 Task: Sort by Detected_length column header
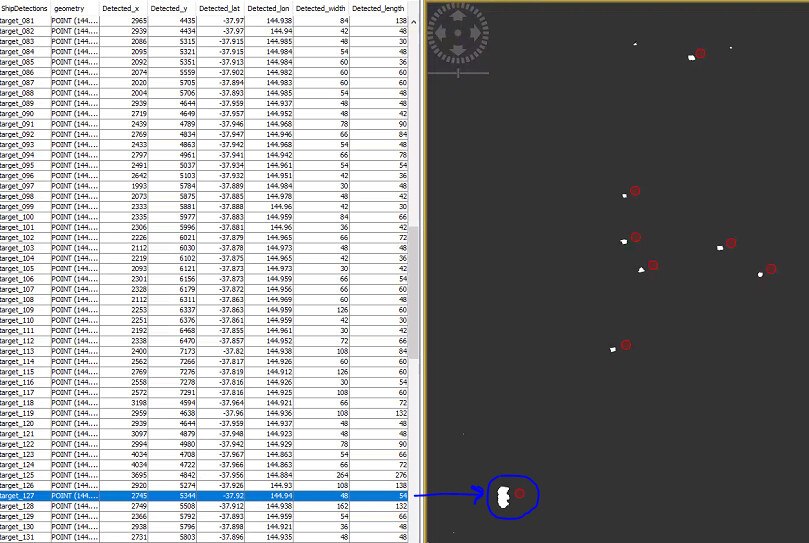[x=379, y=8]
